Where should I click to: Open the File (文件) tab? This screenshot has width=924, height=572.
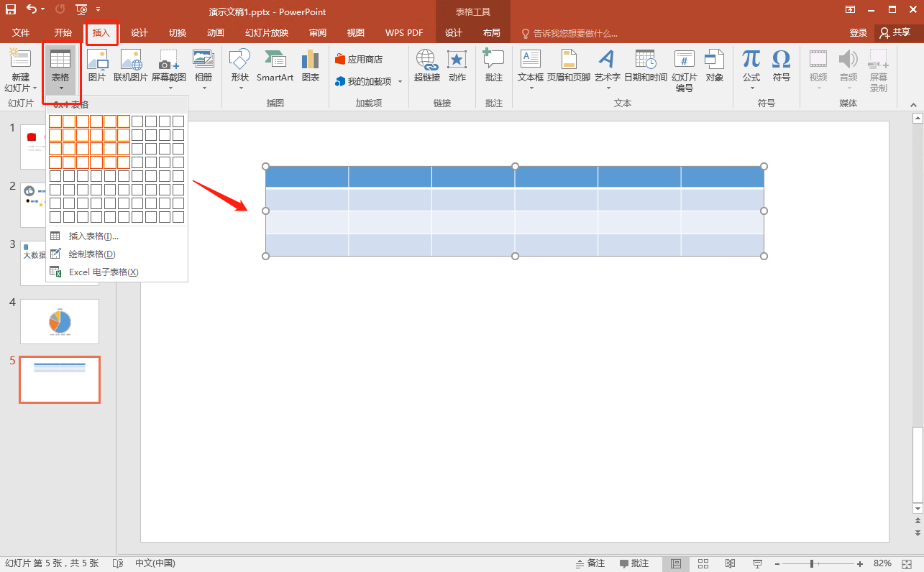[21, 33]
